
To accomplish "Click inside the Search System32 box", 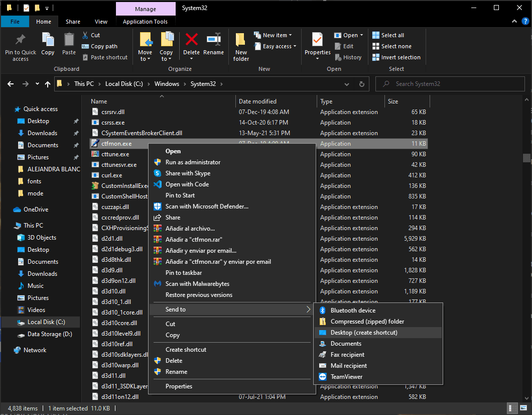I will tap(449, 84).
